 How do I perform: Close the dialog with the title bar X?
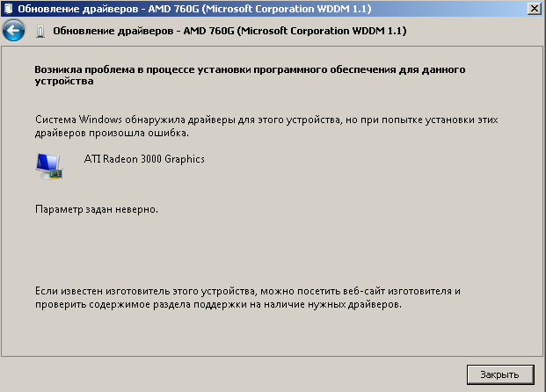click(x=533, y=7)
